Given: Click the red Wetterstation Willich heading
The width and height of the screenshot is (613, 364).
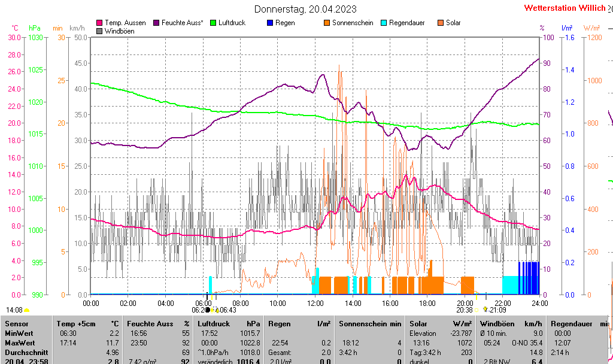Looking at the screenshot, I should tap(565, 8).
